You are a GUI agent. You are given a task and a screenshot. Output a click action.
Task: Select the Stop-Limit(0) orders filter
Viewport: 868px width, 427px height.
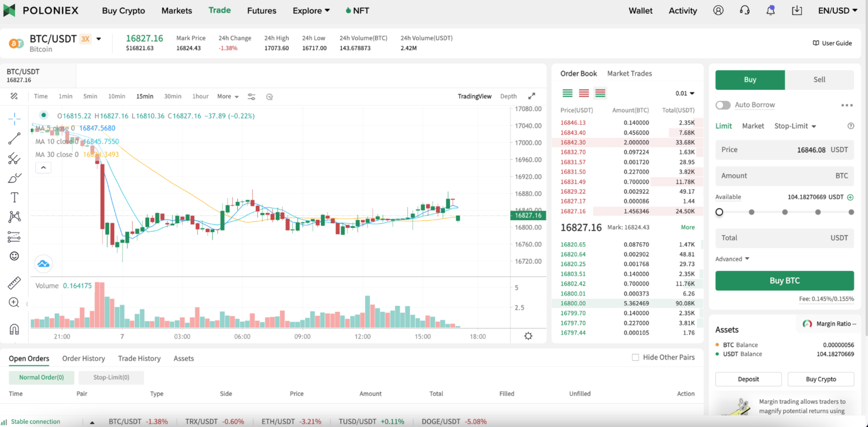(111, 377)
